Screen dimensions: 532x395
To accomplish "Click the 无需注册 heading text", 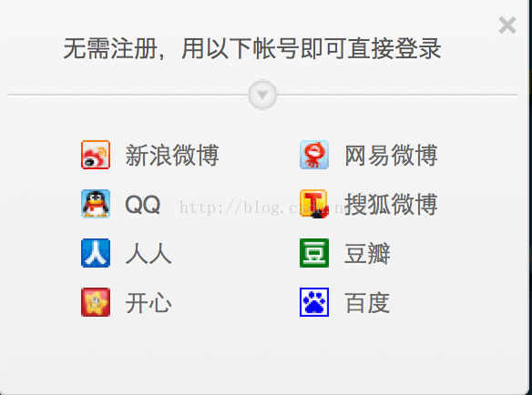I will point(110,49).
